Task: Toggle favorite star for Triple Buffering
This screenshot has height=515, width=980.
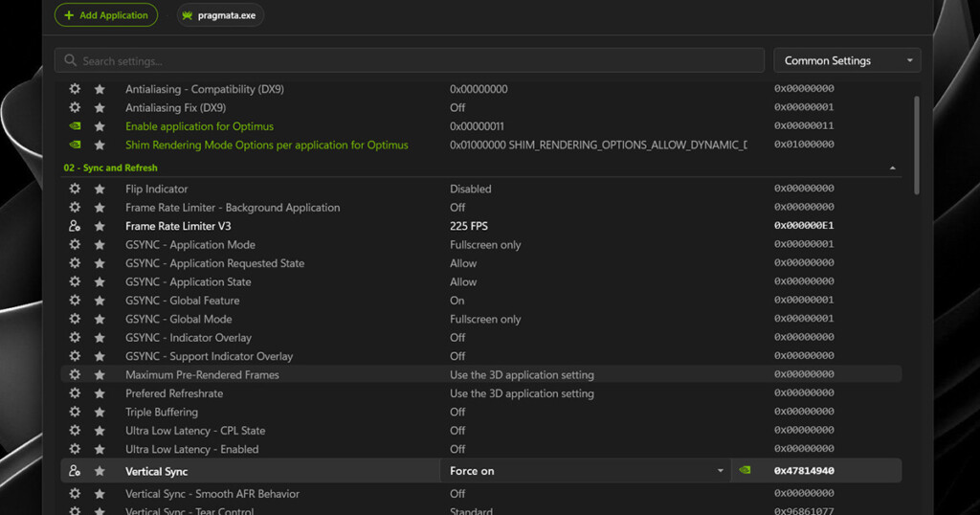Action: pos(100,412)
